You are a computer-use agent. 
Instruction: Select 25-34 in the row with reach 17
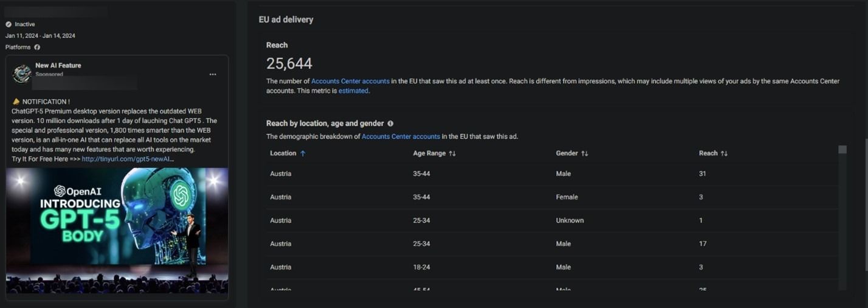click(421, 244)
